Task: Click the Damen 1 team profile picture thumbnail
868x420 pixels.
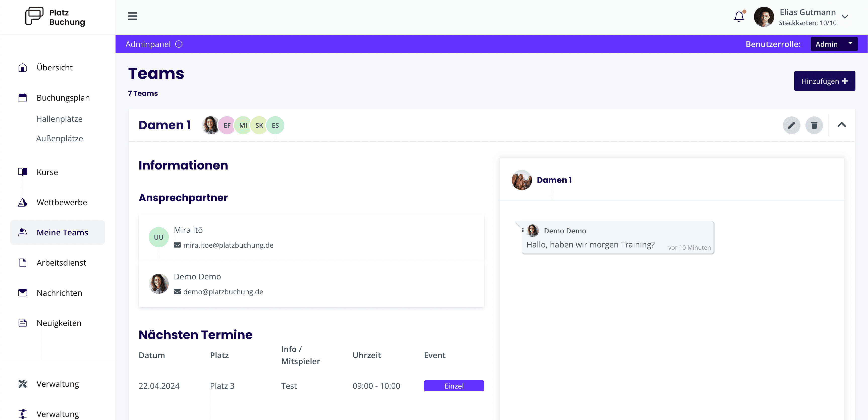Action: pyautogui.click(x=210, y=125)
